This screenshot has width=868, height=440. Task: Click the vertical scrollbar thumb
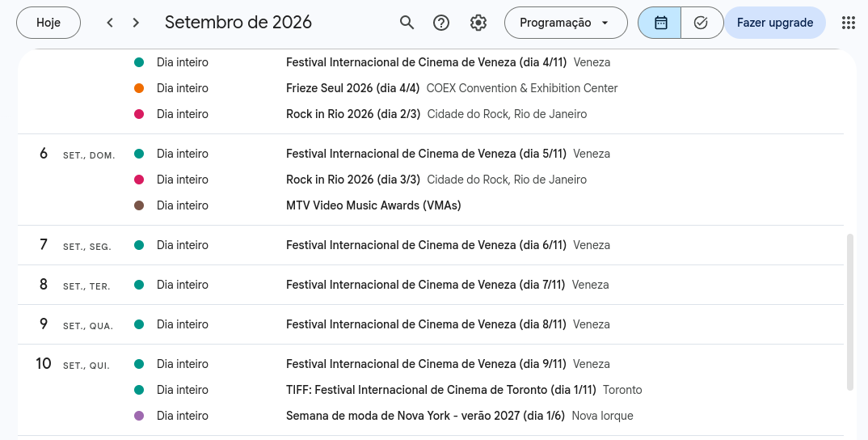pos(850,312)
